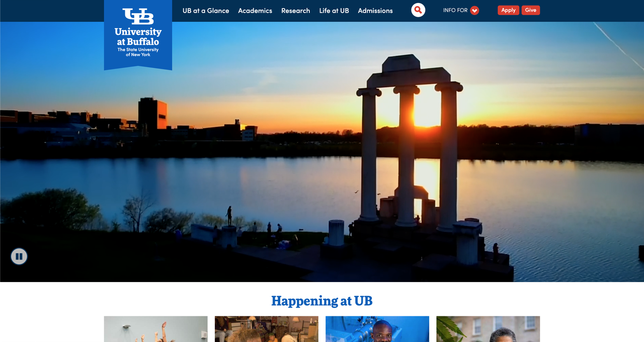This screenshot has width=644, height=342.
Task: Open the thumbnail with building and plant
Action: tap(488, 329)
